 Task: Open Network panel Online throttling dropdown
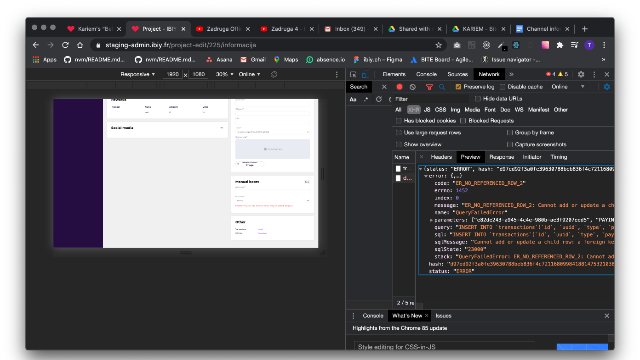pyautogui.click(x=568, y=87)
